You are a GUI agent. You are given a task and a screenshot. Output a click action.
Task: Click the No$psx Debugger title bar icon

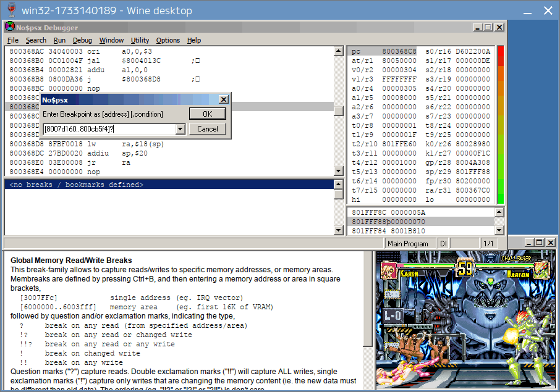(x=10, y=27)
